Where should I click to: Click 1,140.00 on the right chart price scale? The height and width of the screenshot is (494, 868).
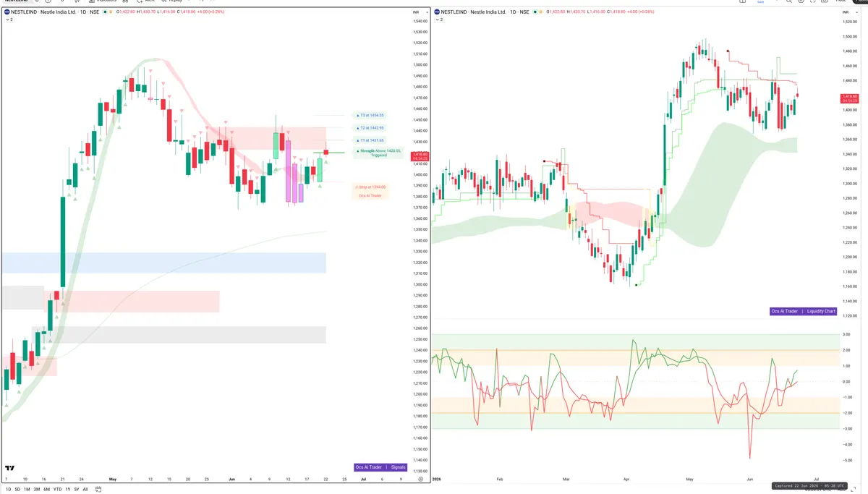(849, 301)
